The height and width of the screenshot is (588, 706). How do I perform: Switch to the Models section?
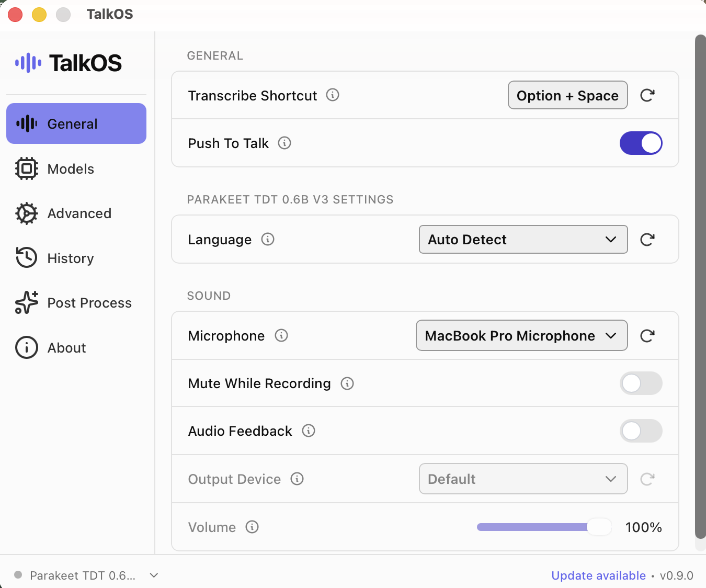point(76,169)
